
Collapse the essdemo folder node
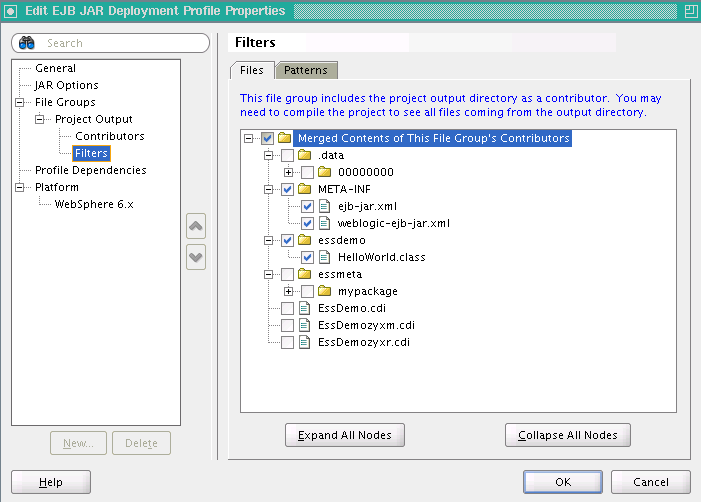click(268, 240)
